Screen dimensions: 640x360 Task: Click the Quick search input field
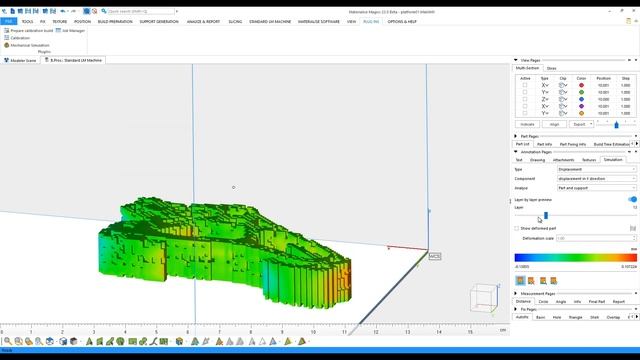[x=141, y=11]
